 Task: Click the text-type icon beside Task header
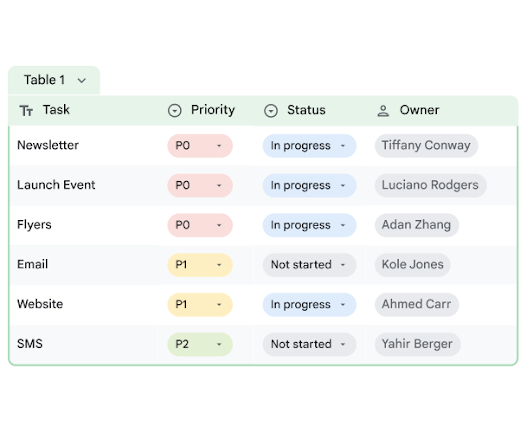26,110
